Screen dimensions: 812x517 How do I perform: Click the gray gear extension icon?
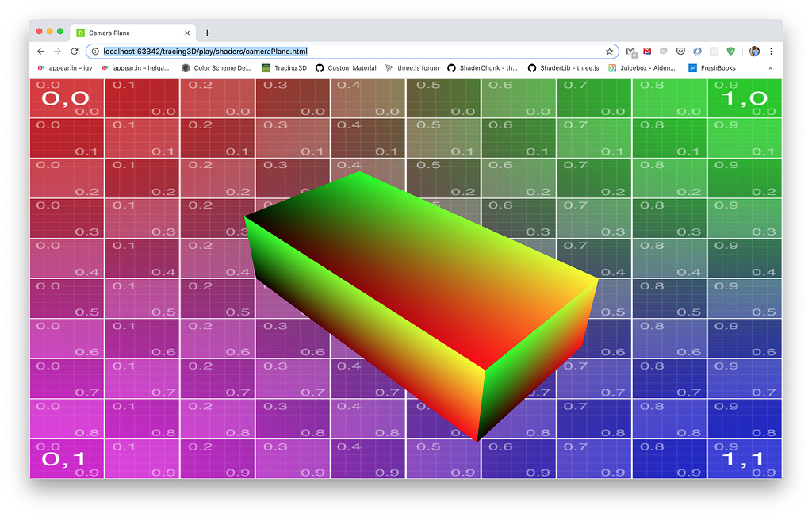(715, 51)
